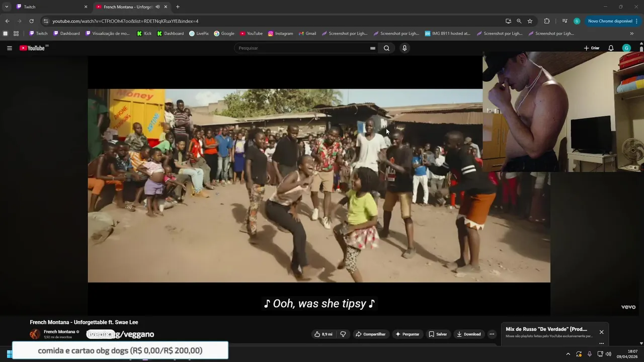The width and height of the screenshot is (644, 362).
Task: Open the Instagram bookmark
Action: pos(280,34)
